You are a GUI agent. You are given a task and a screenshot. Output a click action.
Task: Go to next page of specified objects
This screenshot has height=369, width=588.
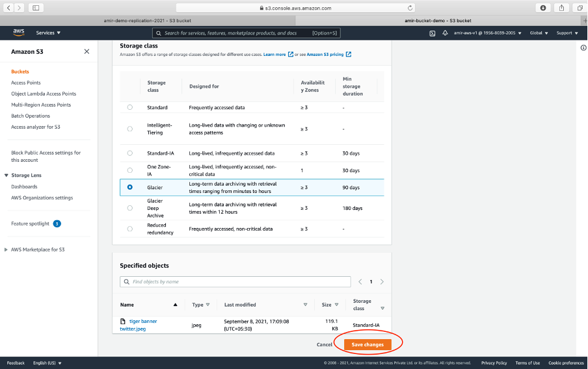pyautogui.click(x=382, y=282)
